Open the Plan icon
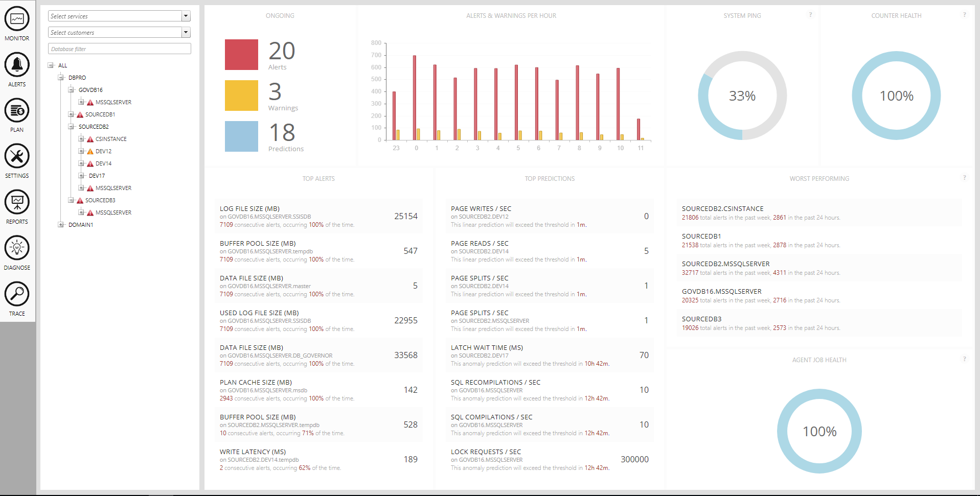The height and width of the screenshot is (496, 980). point(17,111)
